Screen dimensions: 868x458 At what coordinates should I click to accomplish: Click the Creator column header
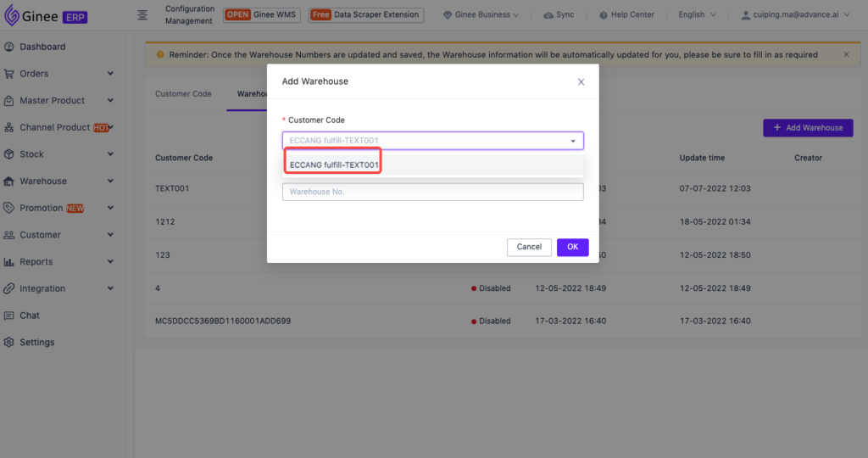(808, 158)
